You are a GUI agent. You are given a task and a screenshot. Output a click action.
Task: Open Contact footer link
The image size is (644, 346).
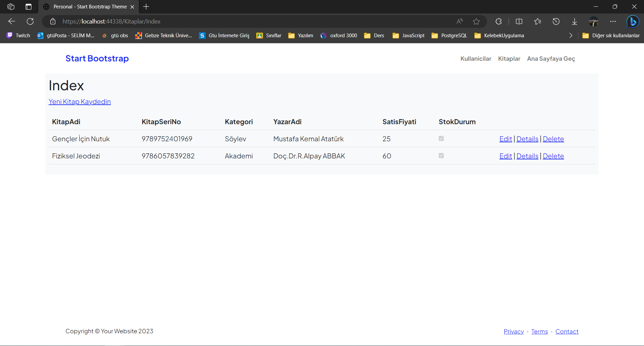tap(567, 332)
